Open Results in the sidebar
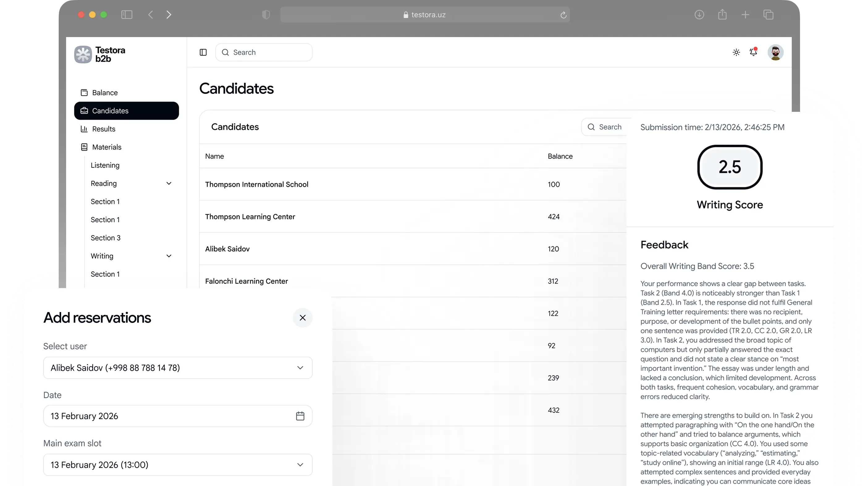This screenshot has width=868, height=486. pyautogui.click(x=103, y=129)
